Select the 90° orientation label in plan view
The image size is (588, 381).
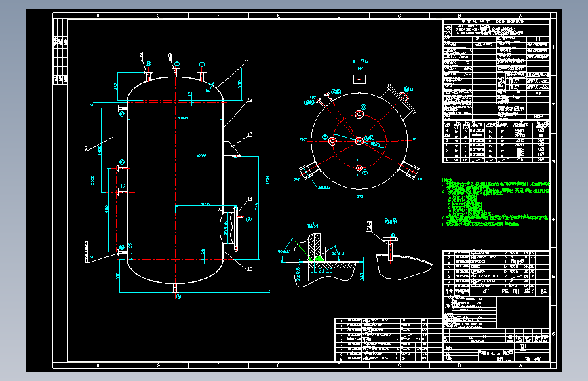[x=360, y=68]
